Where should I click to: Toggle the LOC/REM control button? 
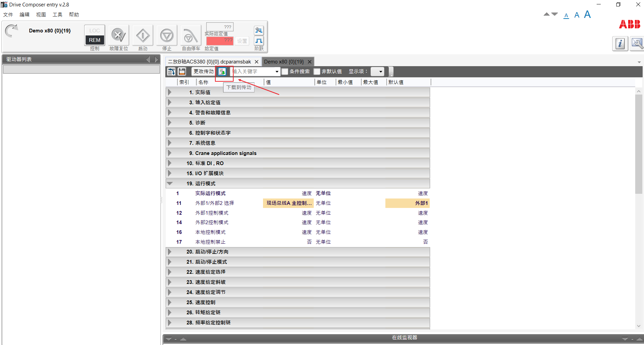(x=95, y=35)
